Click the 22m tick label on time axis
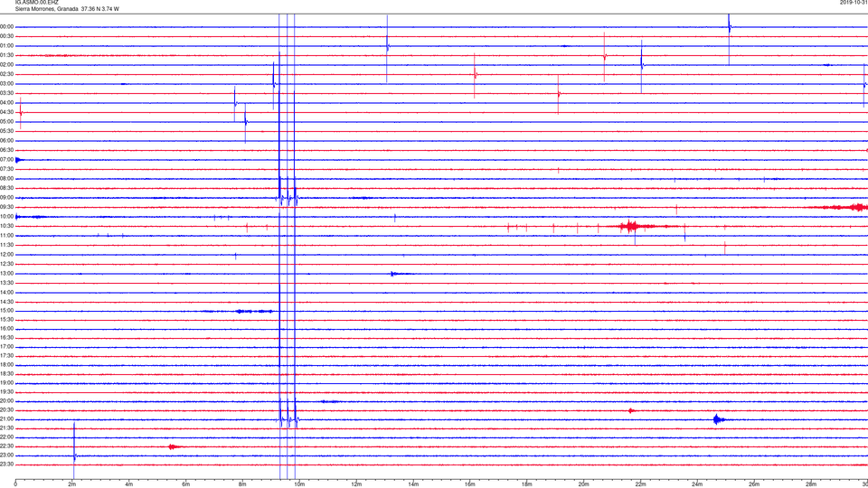This screenshot has height=488, width=868. coord(640,484)
